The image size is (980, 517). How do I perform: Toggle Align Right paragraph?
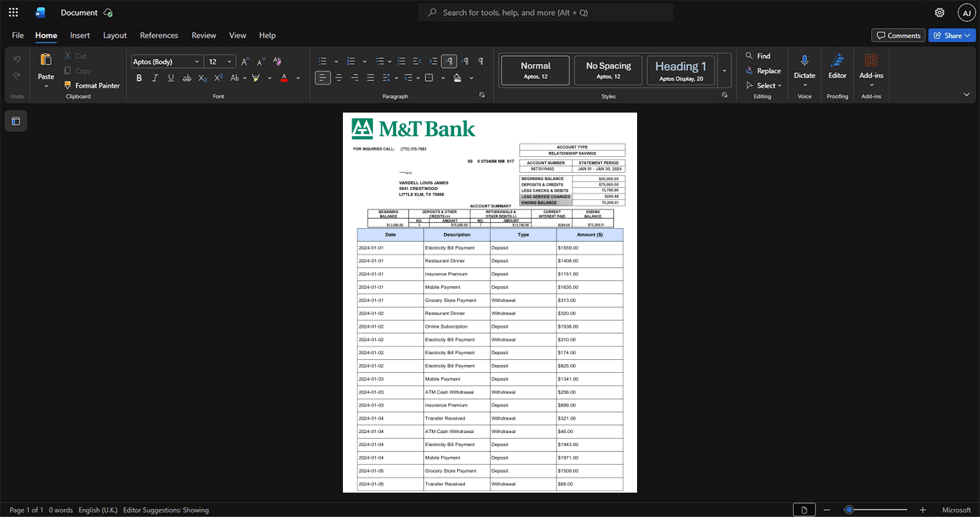pos(354,77)
